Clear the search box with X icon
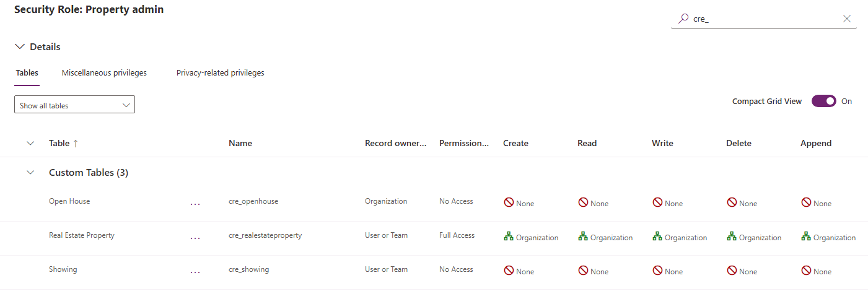 (847, 19)
